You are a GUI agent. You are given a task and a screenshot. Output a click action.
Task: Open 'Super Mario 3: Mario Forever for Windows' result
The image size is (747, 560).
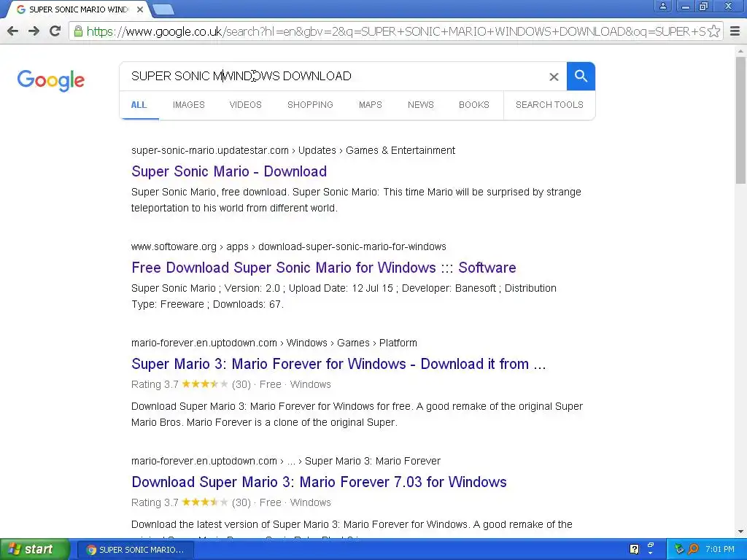[x=338, y=364]
